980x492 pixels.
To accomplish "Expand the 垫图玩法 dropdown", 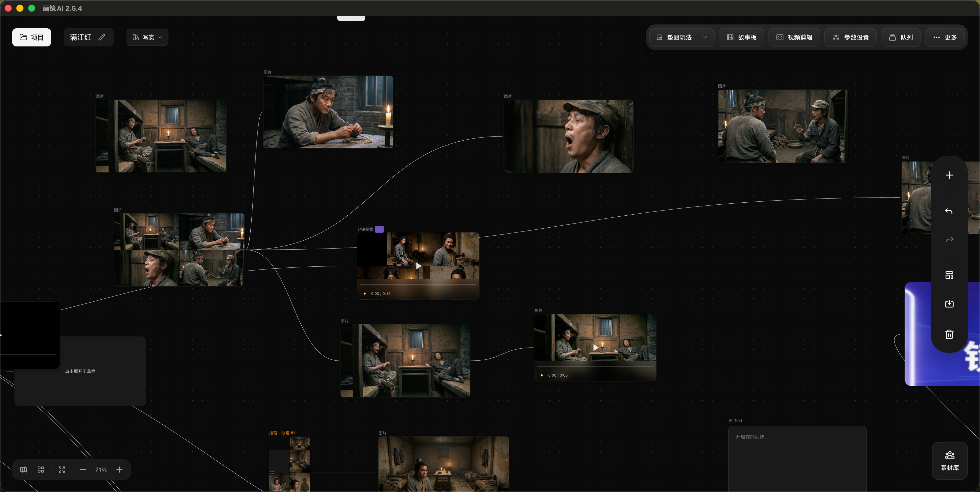I will point(681,37).
